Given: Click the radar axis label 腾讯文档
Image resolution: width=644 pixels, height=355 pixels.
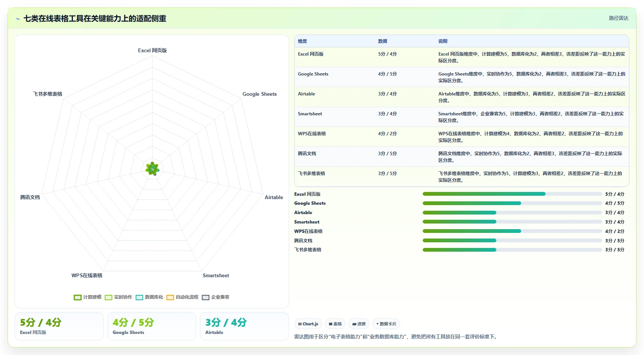Looking at the screenshot, I should point(30,197).
